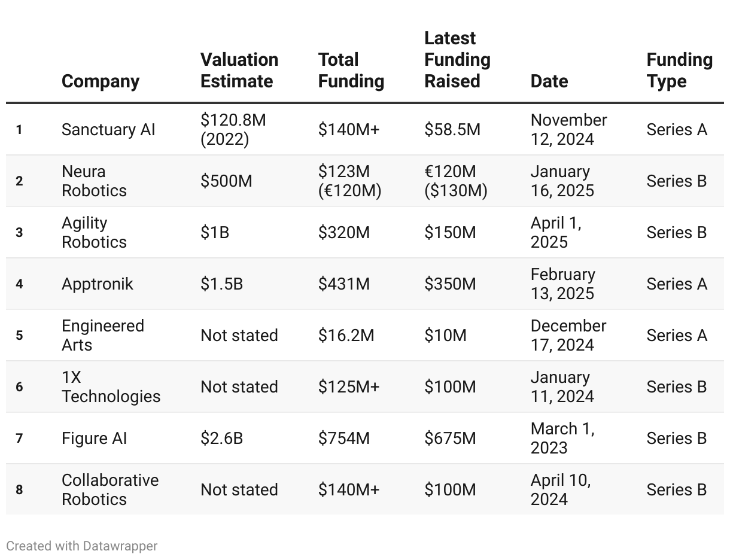Click the Total Funding column header
This screenshot has height=560, width=730.
pyautogui.click(x=351, y=70)
